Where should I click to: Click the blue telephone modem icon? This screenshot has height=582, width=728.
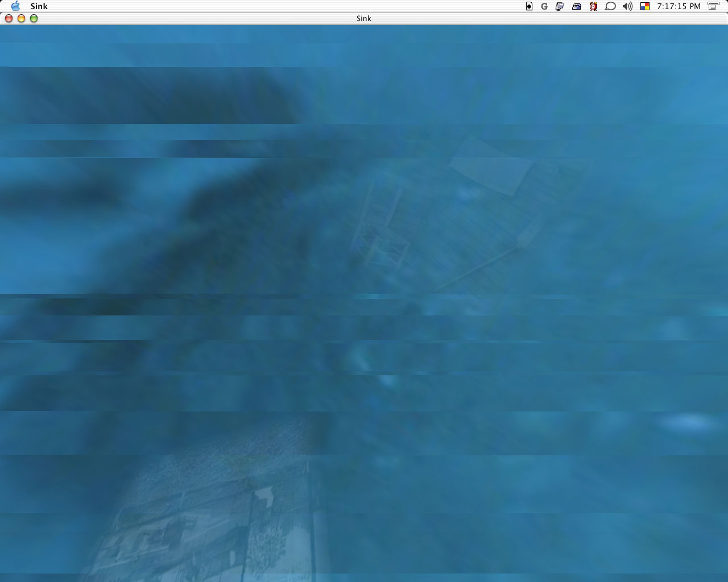[577, 6]
